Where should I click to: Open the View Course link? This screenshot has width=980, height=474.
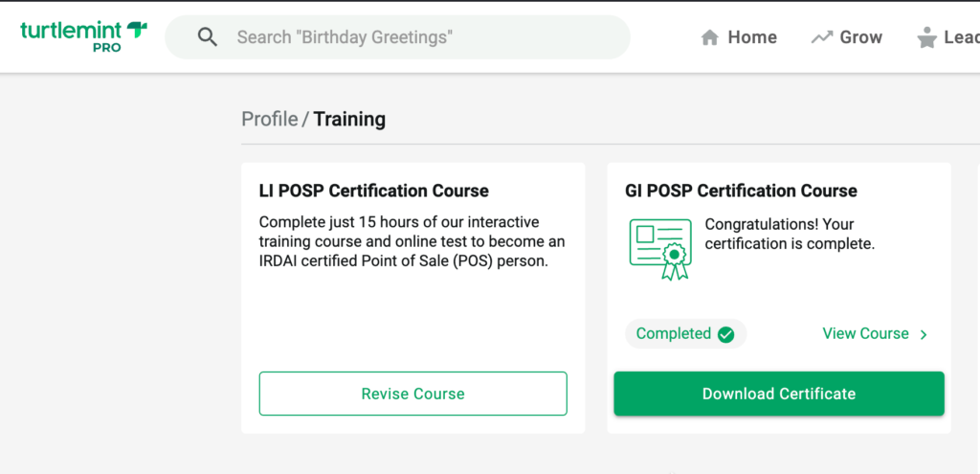click(875, 334)
